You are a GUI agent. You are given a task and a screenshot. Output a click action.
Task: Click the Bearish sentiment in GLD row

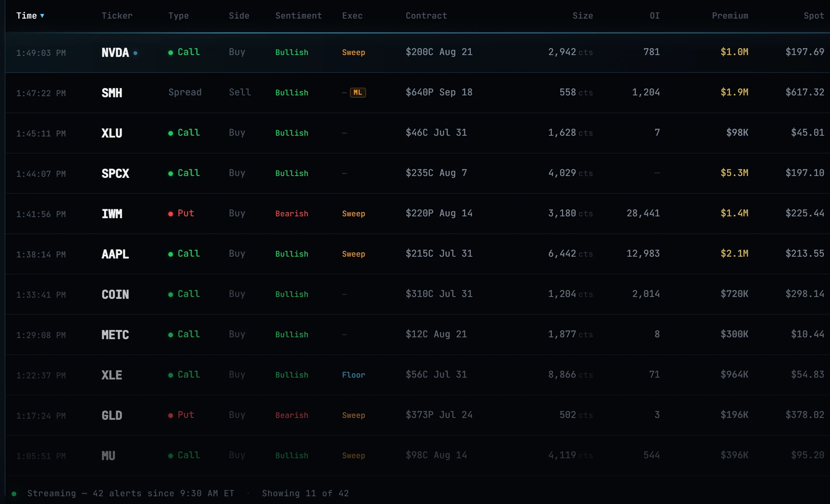(x=292, y=415)
